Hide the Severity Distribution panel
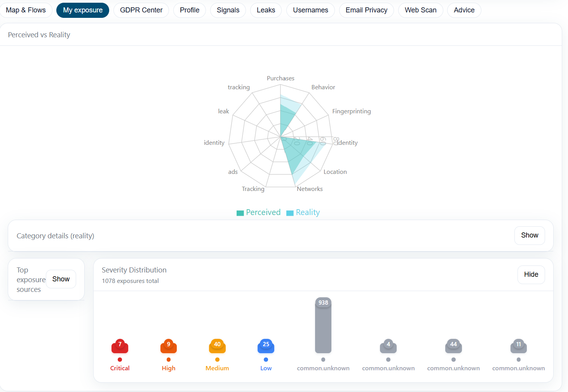Screen dimensions: 568x392 (531, 274)
